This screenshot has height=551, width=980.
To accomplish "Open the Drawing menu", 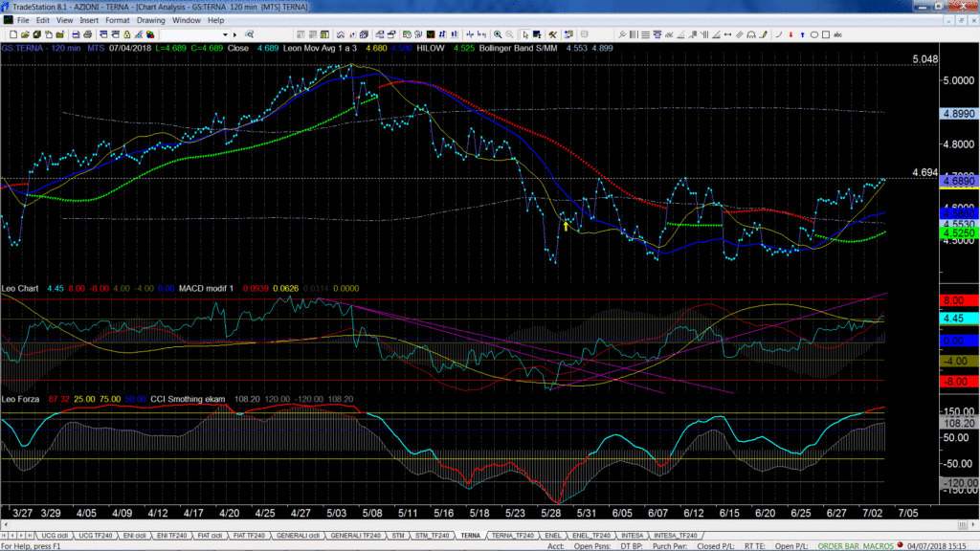I will point(150,21).
